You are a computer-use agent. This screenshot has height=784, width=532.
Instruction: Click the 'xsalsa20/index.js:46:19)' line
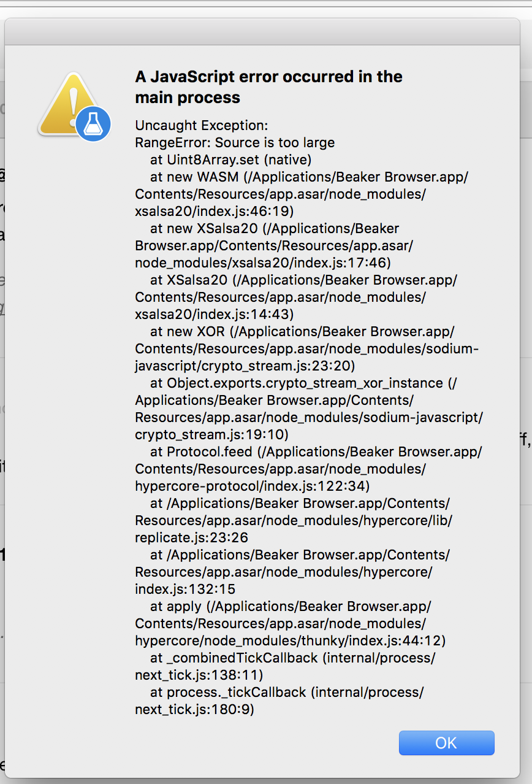click(x=215, y=211)
